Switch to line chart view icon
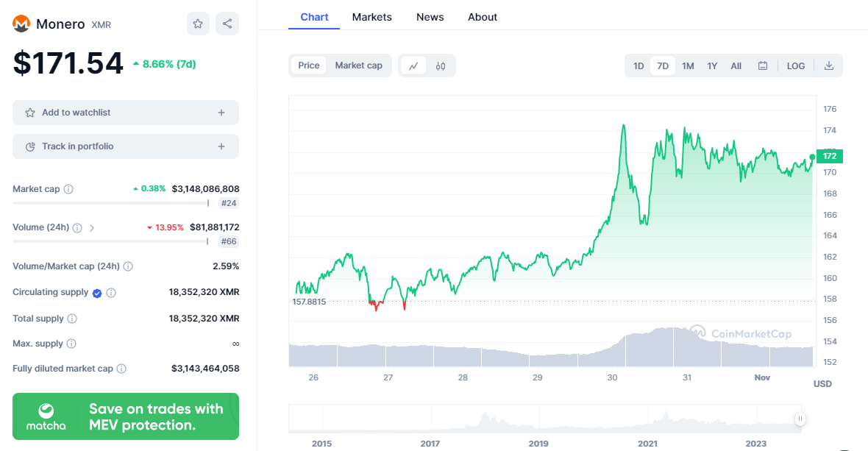868x451 pixels. pos(413,65)
